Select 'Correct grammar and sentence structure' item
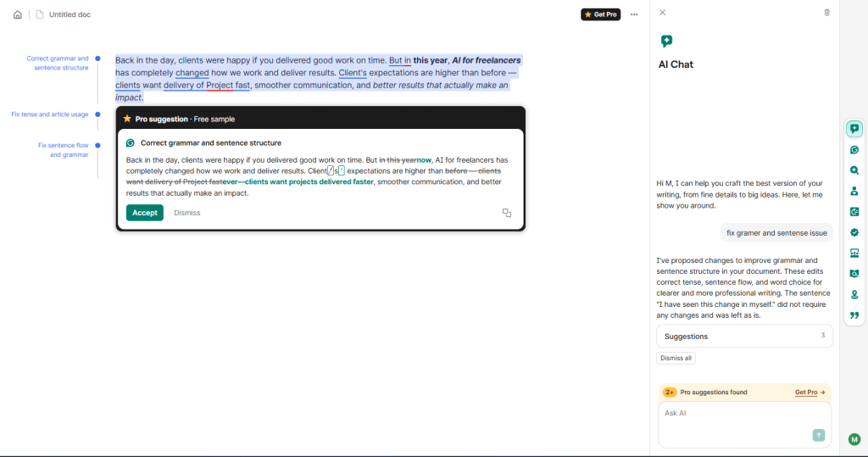Image resolution: width=868 pixels, height=457 pixels. pyautogui.click(x=58, y=64)
